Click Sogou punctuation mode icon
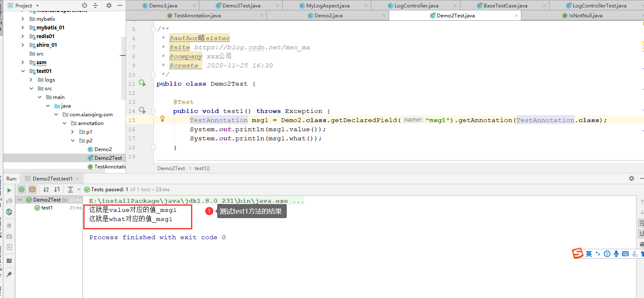This screenshot has width=644, height=298. click(x=598, y=254)
